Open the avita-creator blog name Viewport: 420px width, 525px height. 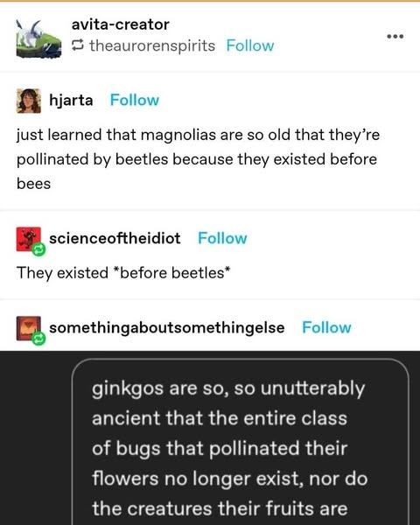120,24
